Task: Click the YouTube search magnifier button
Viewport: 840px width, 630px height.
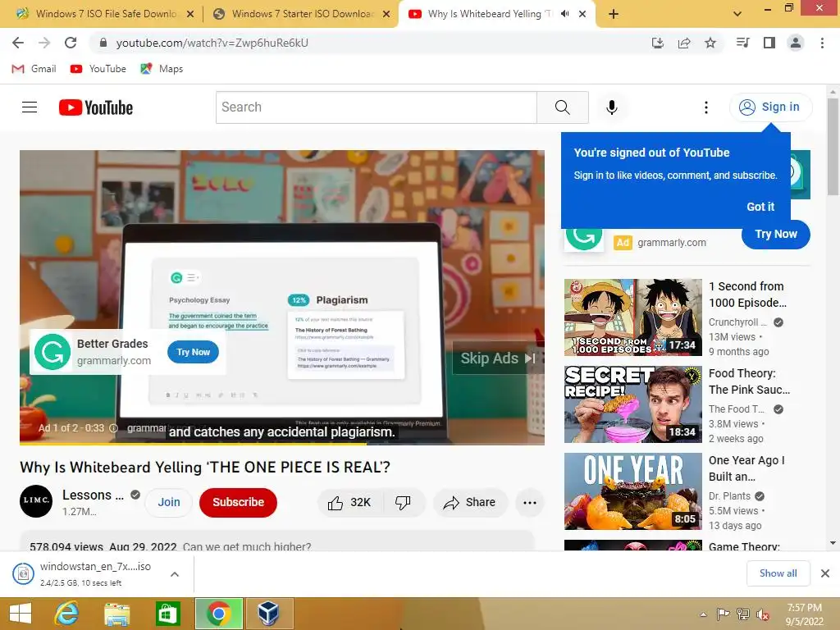Action: tap(563, 107)
